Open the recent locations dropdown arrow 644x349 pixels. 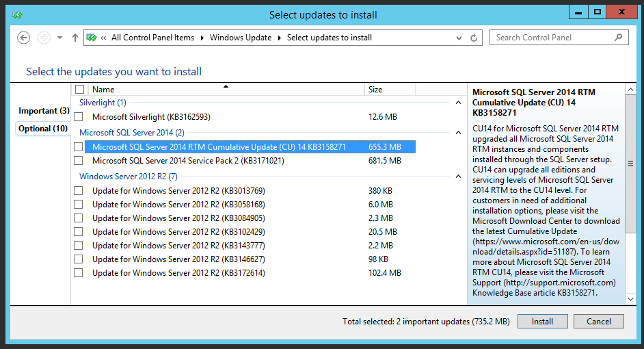pyautogui.click(x=60, y=38)
